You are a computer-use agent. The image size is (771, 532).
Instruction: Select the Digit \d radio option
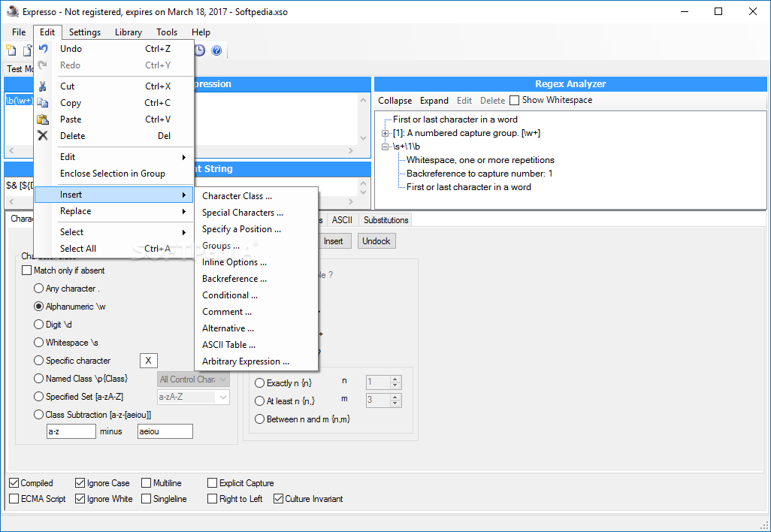38,325
